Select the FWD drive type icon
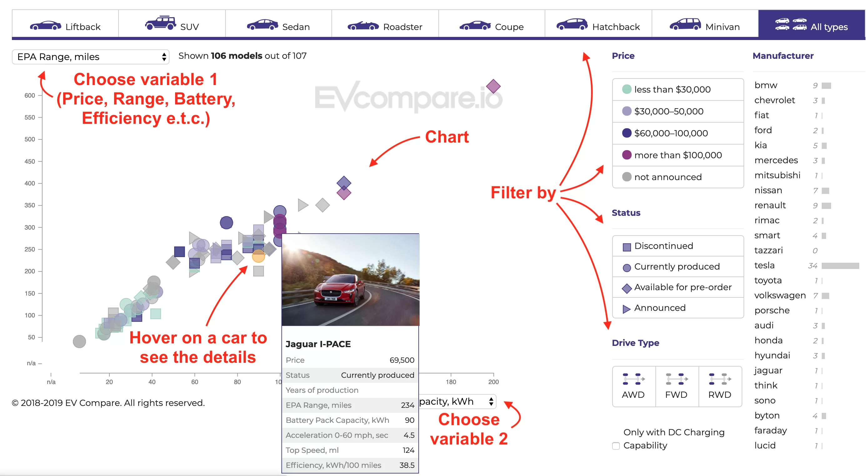 (677, 379)
